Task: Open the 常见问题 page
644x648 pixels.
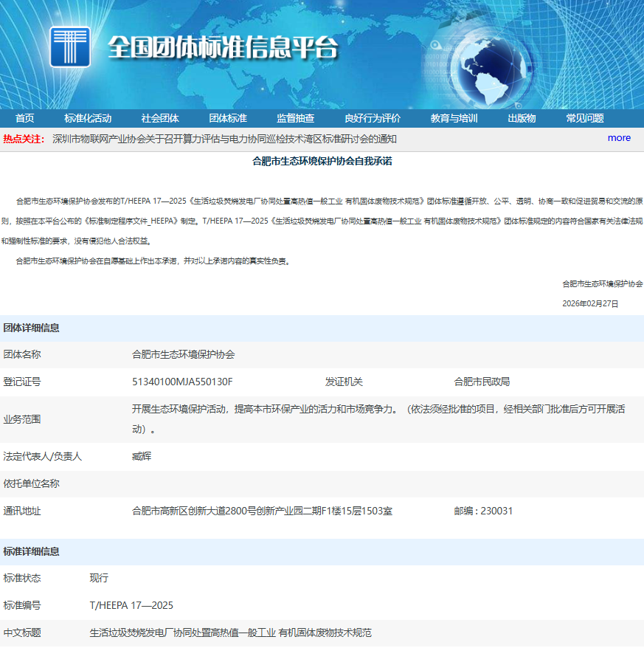Action: click(584, 118)
